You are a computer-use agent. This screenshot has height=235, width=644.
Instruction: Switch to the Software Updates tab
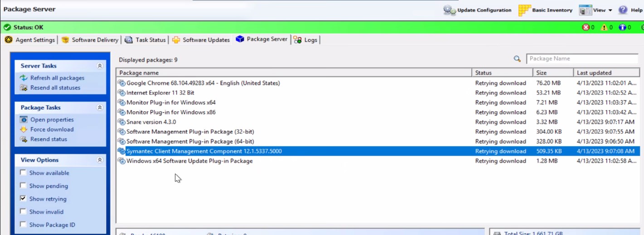point(201,40)
